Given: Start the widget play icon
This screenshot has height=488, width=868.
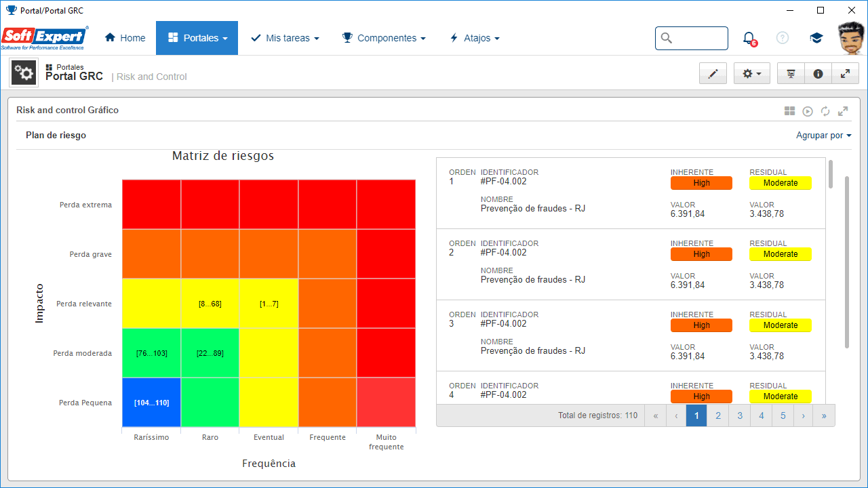Looking at the screenshot, I should coord(808,111).
